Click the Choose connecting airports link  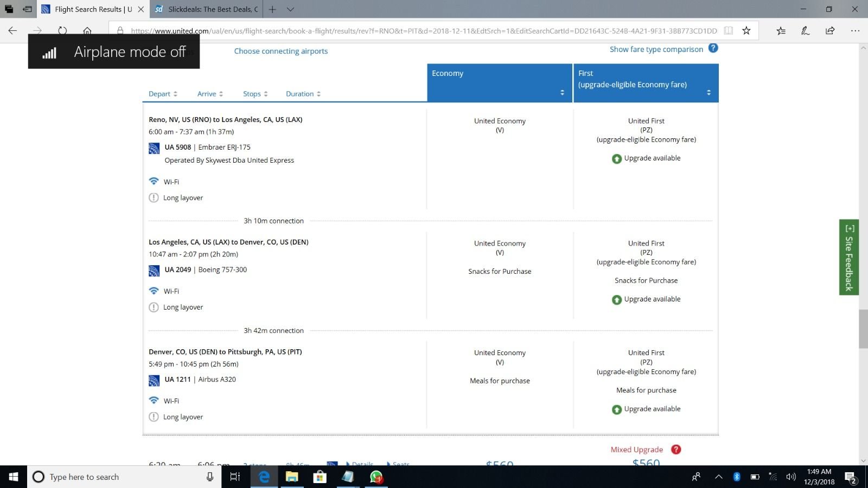[x=280, y=51]
